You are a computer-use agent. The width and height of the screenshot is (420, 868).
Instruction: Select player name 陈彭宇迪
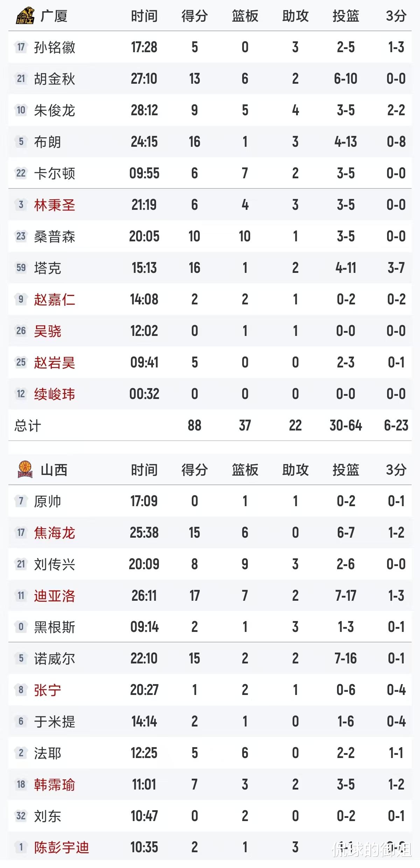(62, 848)
